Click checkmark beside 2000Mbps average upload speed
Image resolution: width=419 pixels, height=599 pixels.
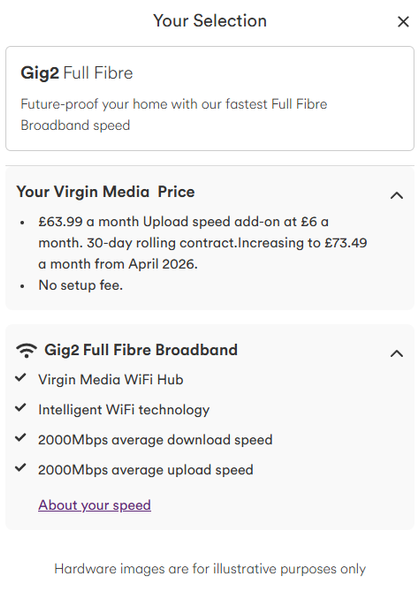21,468
